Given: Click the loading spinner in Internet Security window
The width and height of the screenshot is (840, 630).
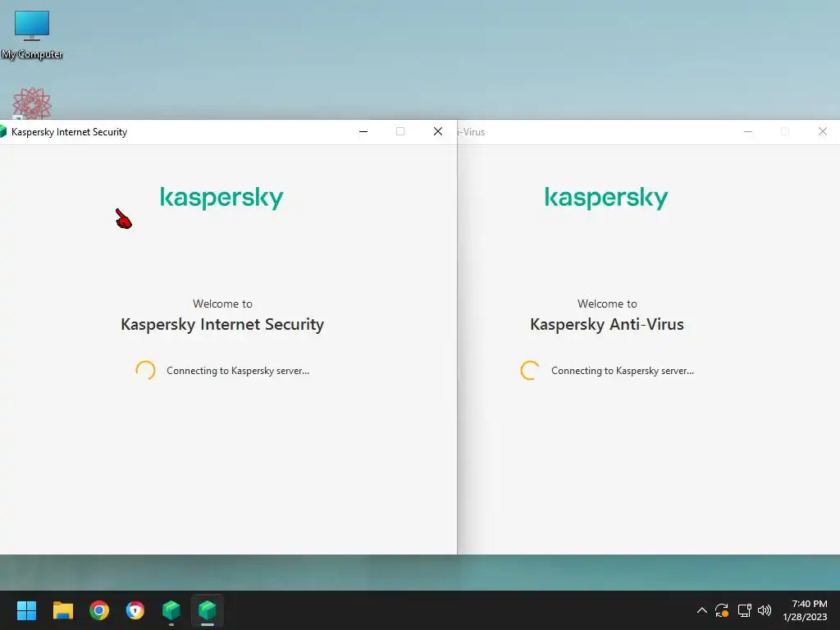Looking at the screenshot, I should (145, 370).
